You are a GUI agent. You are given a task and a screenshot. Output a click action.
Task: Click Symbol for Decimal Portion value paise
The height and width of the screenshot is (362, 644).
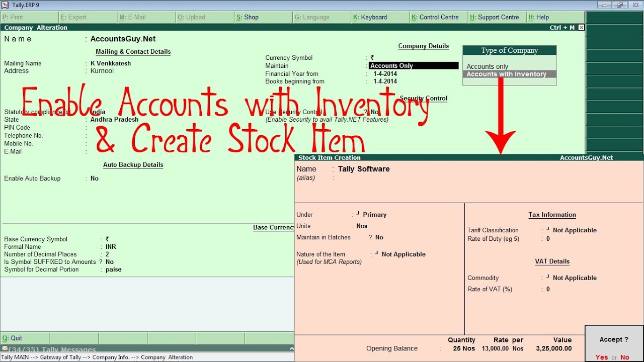[x=114, y=269]
